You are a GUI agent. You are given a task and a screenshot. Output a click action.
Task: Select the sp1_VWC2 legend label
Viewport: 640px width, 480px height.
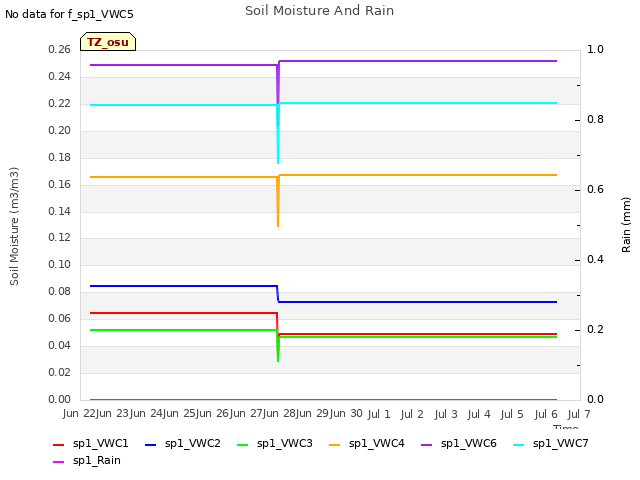(x=193, y=444)
